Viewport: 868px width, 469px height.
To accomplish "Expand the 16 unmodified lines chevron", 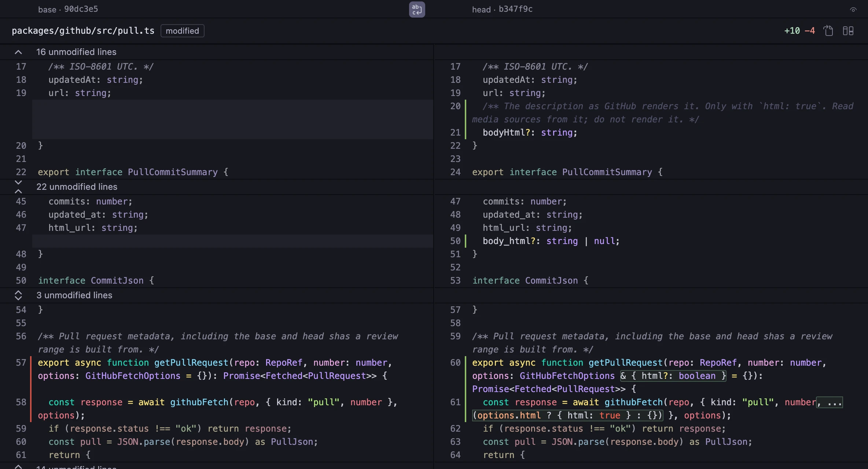I will click(x=18, y=52).
